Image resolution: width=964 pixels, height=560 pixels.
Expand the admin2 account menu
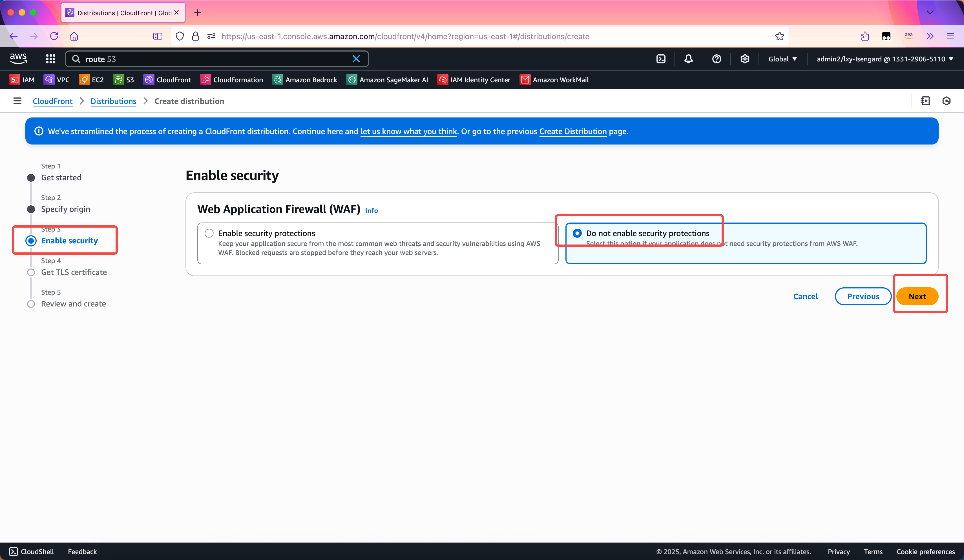(x=885, y=59)
